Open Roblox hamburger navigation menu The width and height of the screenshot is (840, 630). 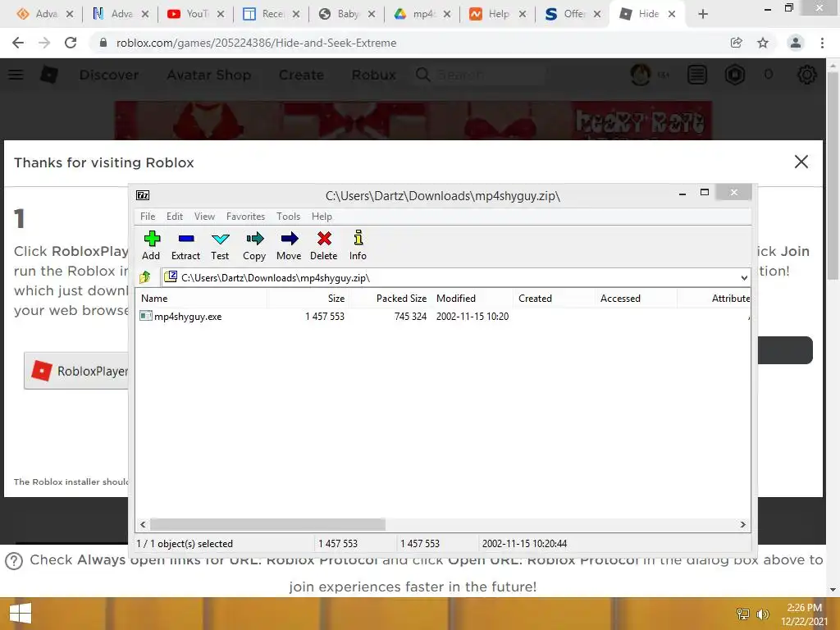click(16, 75)
